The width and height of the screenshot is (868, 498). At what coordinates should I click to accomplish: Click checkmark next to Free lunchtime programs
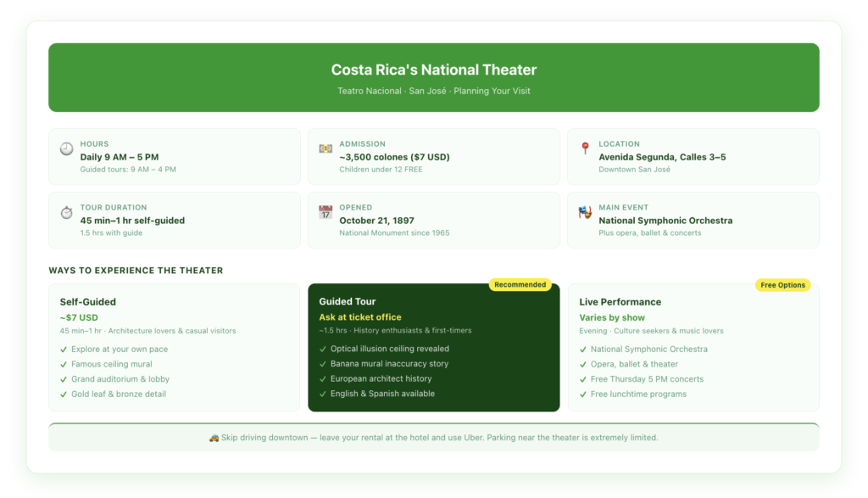pyautogui.click(x=583, y=394)
